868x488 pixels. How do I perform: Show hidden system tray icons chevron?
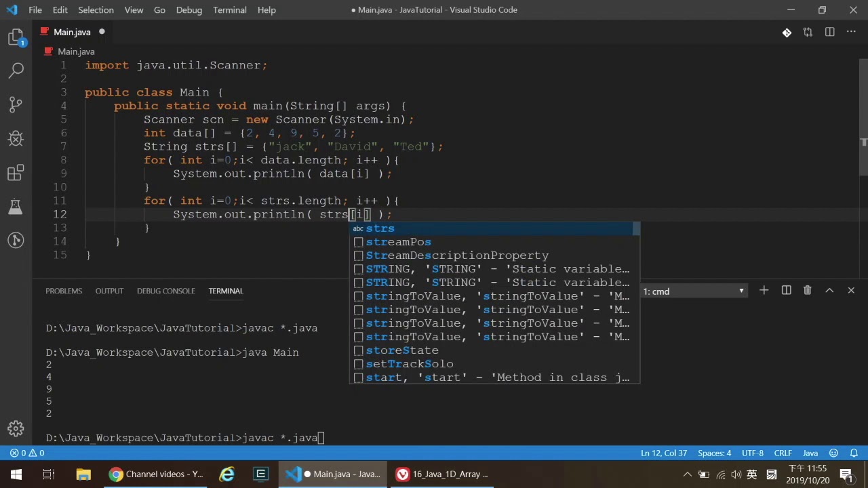point(688,474)
